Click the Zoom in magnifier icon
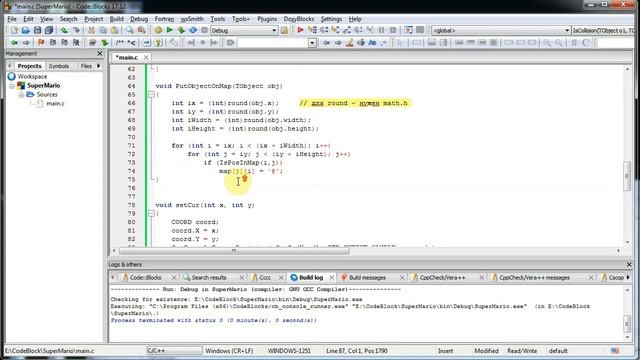Viewport: 640px width, 360px height. pyautogui.click(x=547, y=42)
